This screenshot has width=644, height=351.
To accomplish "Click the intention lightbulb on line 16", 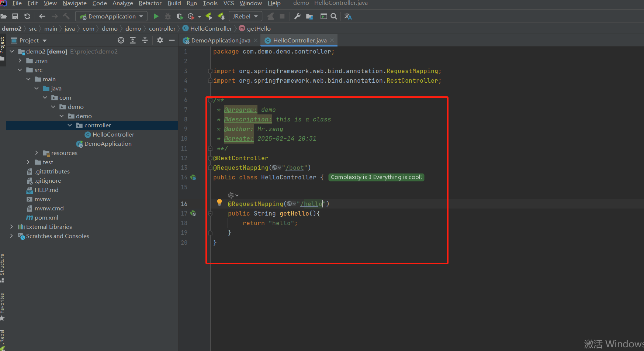I will 219,202.
